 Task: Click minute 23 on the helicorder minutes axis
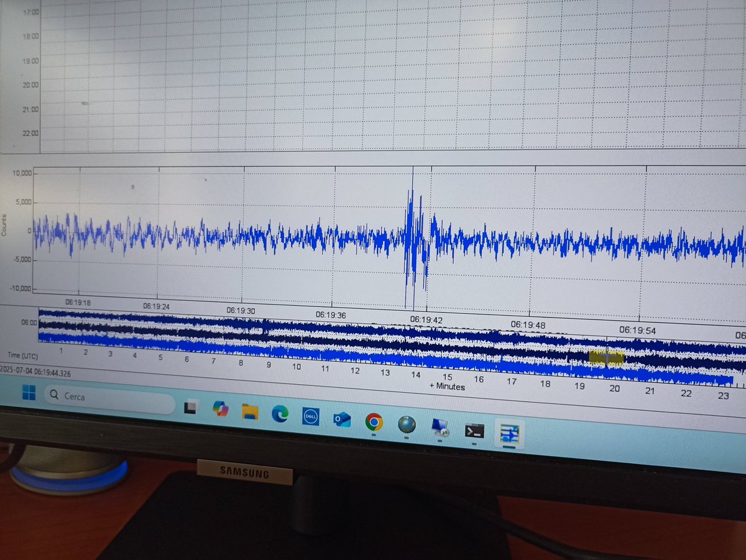click(x=723, y=395)
